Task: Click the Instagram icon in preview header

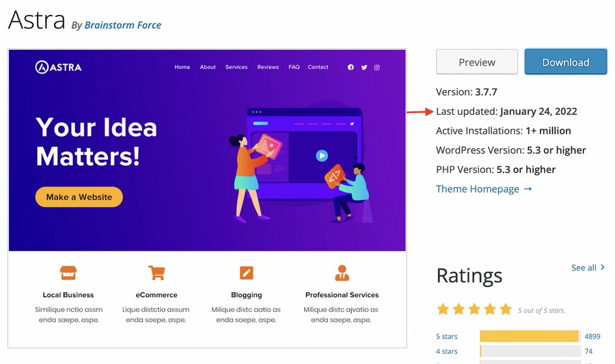Action: pyautogui.click(x=377, y=68)
